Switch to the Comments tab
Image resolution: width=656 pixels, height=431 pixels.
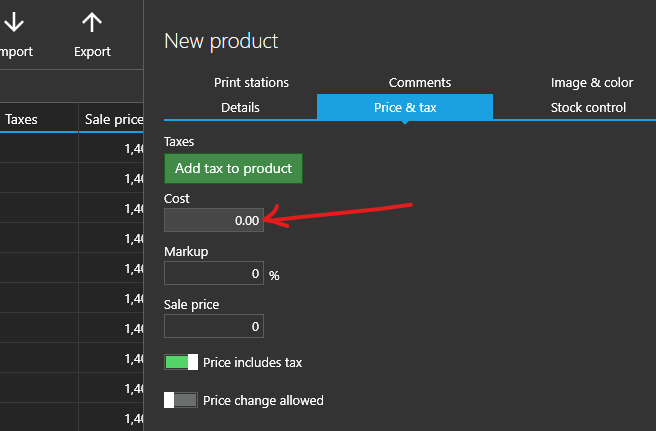(x=419, y=82)
